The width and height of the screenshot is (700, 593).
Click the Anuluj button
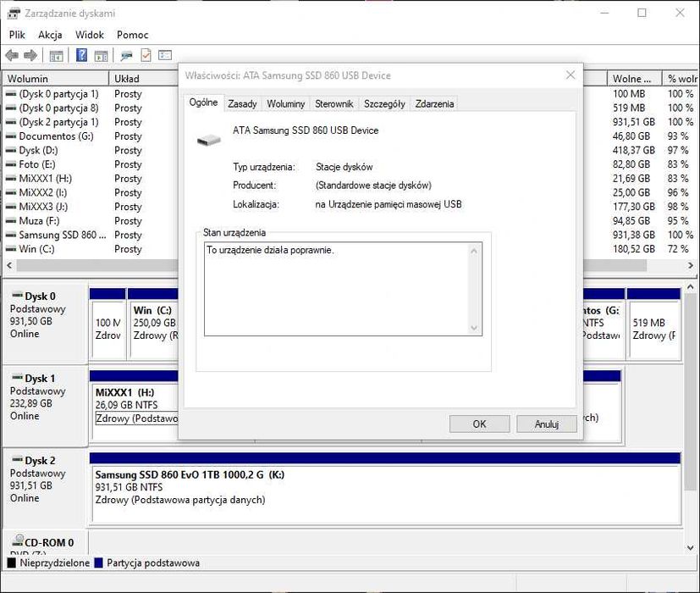(x=547, y=424)
